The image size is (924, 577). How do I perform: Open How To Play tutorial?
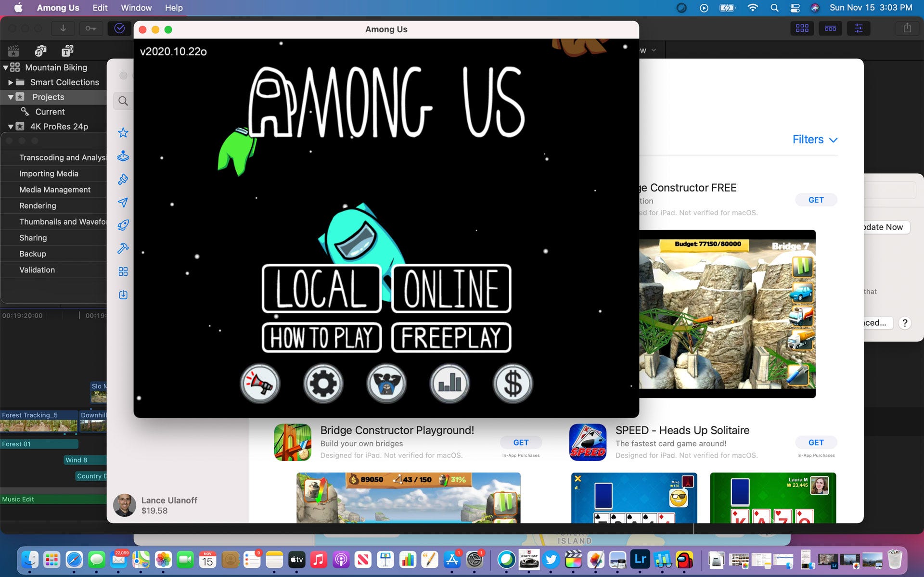coord(321,337)
